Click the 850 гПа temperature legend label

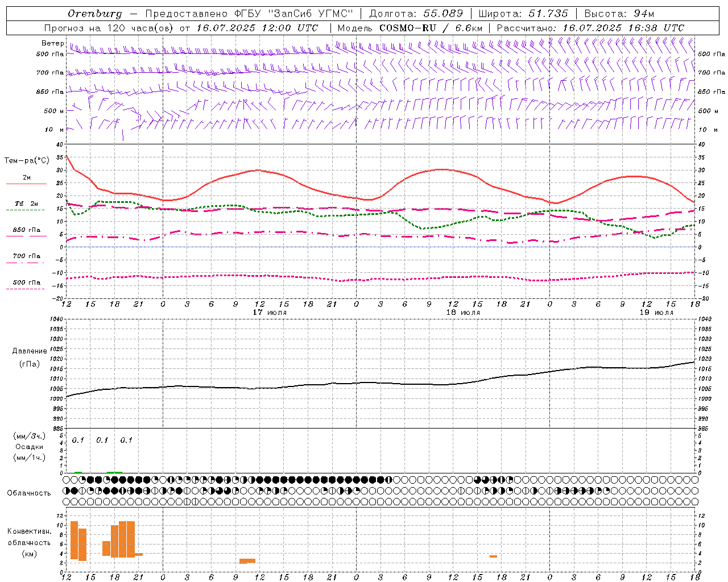(x=27, y=230)
